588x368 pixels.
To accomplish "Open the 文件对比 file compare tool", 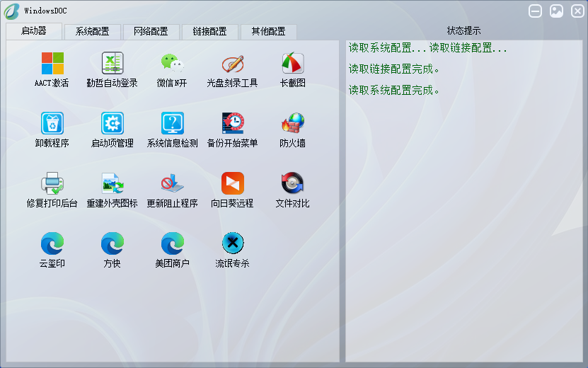I will tap(292, 183).
